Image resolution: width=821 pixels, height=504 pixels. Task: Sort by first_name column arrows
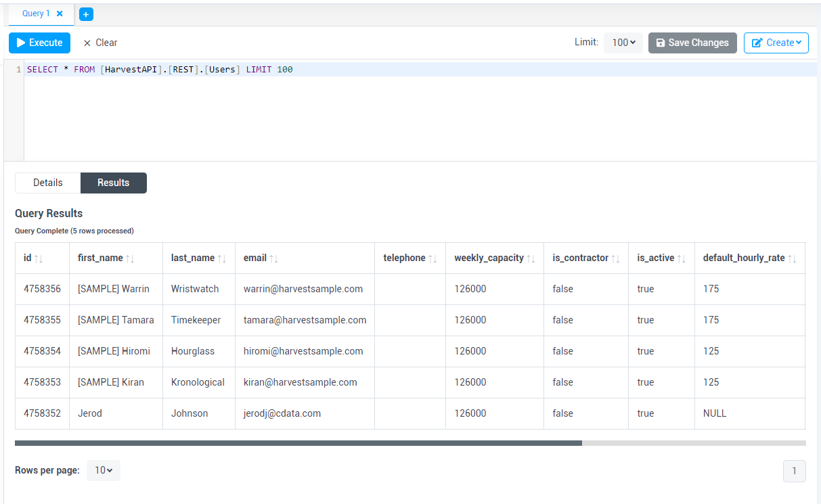point(130,258)
